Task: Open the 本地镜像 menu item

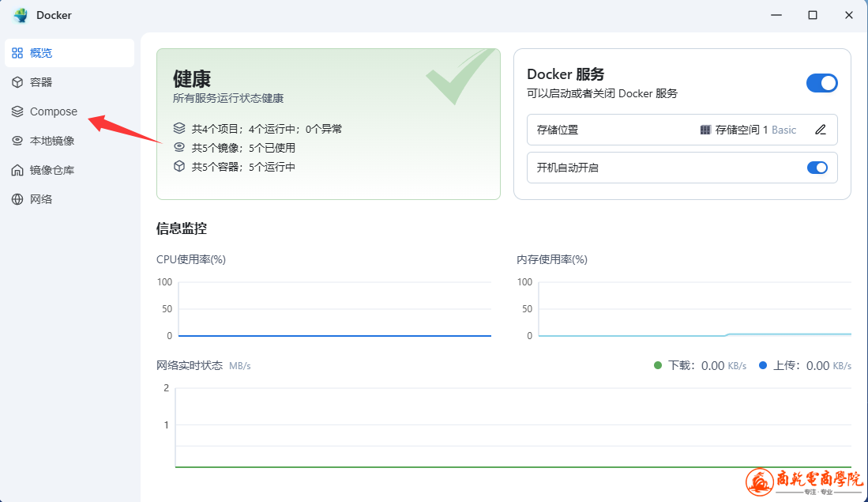Action: click(x=52, y=141)
